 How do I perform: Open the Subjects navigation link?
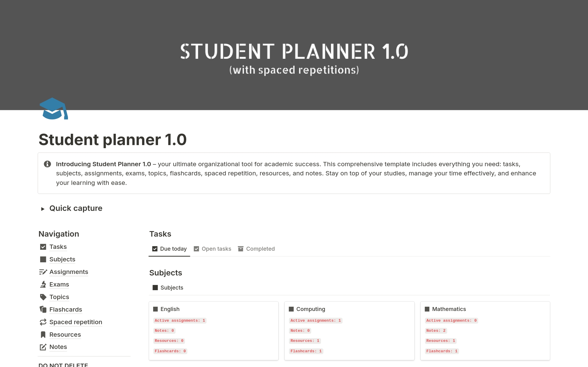click(x=62, y=259)
